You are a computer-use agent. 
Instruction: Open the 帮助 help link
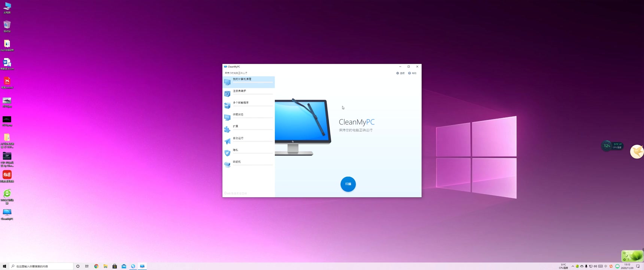point(412,73)
